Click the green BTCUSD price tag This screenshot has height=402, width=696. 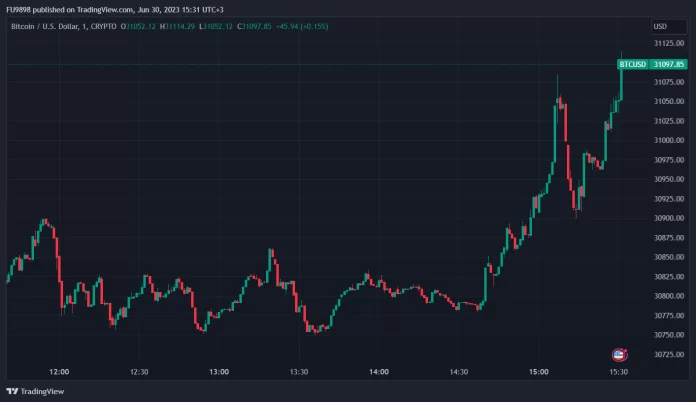(x=633, y=64)
